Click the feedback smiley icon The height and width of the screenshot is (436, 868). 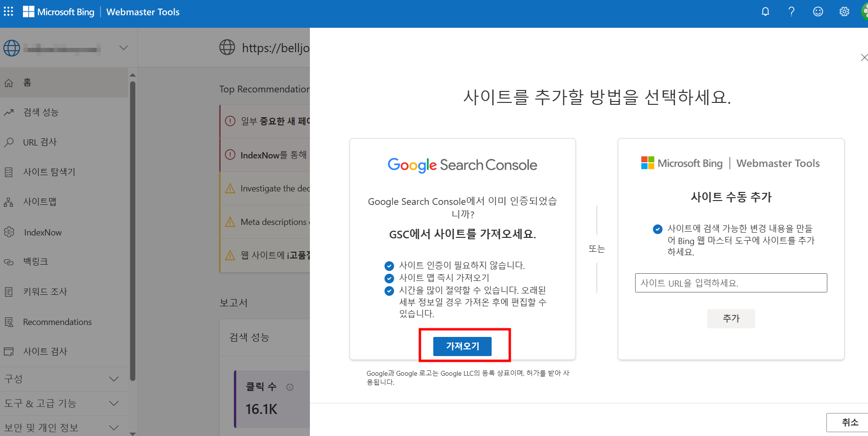click(x=818, y=11)
